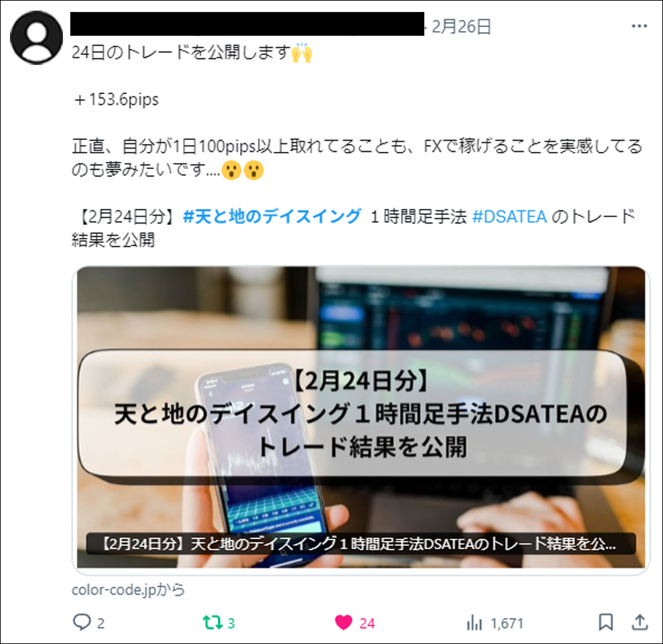
Task: Click the like count number 24
Action: click(x=367, y=623)
